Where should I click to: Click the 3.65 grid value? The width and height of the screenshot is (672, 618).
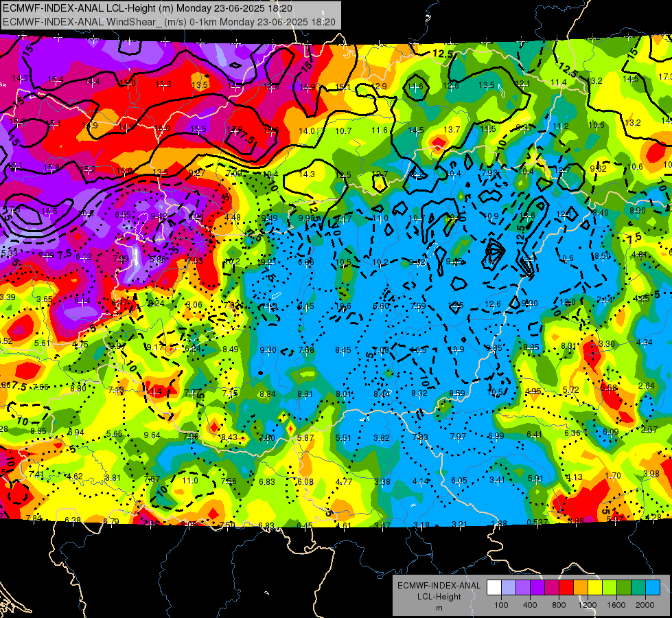point(45,299)
